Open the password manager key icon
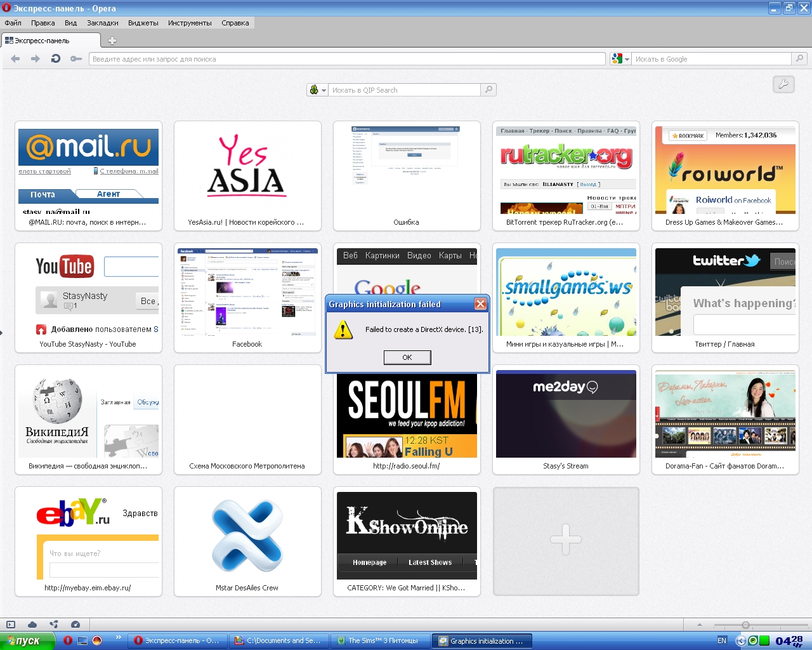Viewport: 812px width, 650px height. pos(76,58)
